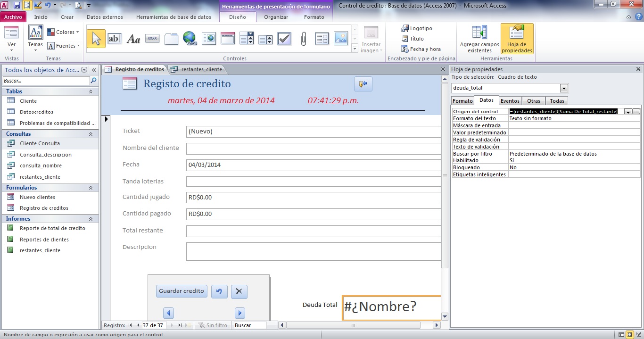The image size is (644, 339).
Task: Switch to the Eventos property tab
Action: (x=510, y=101)
